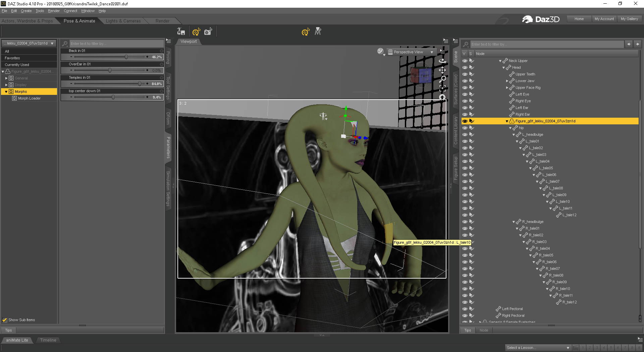Click the reset camera arrow control
644x352 pixels.
[x=442, y=97]
